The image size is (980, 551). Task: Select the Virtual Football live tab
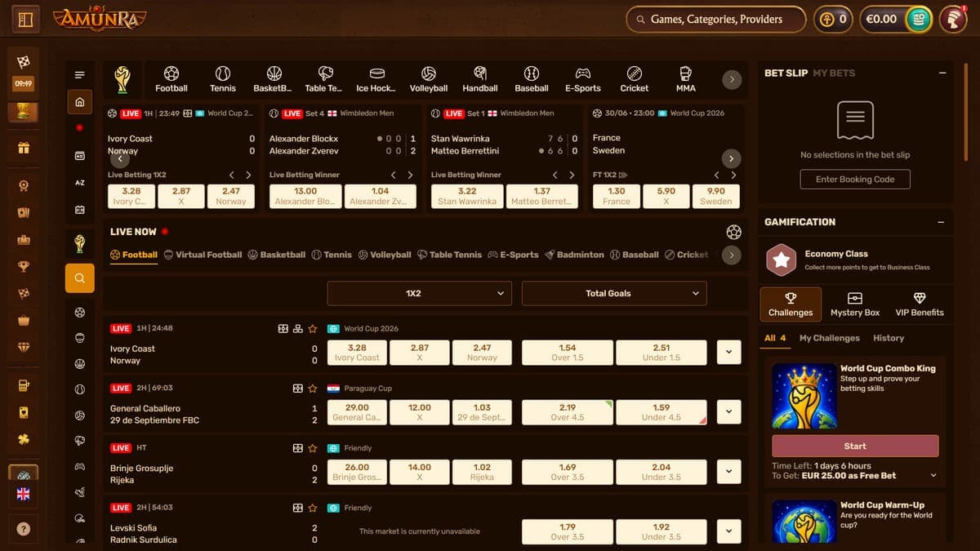[203, 255]
